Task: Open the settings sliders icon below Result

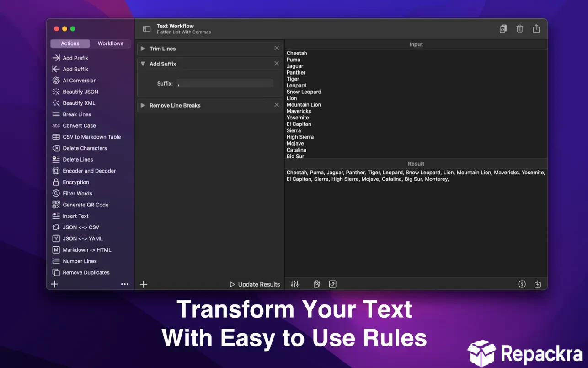Action: point(295,284)
